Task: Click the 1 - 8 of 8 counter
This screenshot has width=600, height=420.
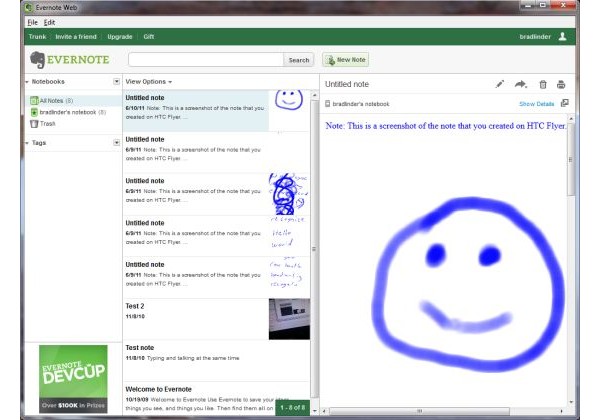Action: pos(293,408)
